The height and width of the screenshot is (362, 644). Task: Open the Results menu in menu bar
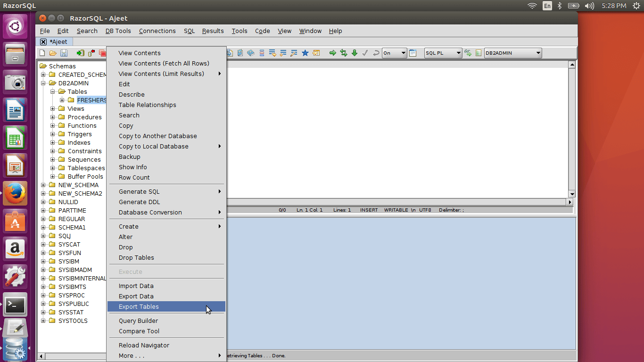point(213,31)
